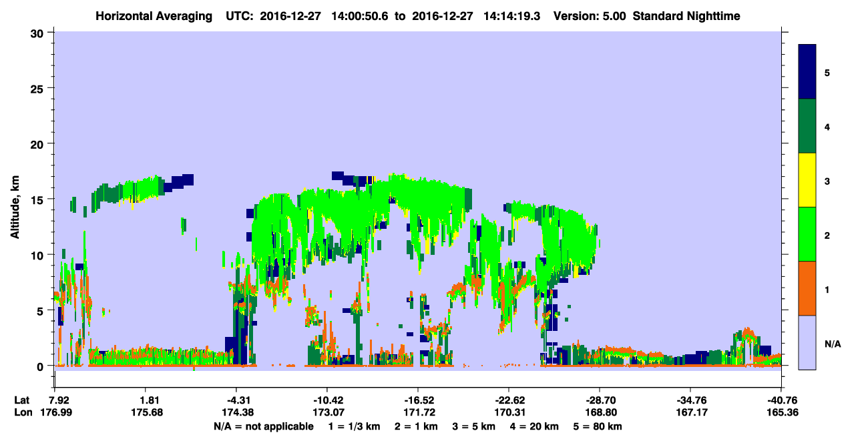Click the colorbar label 'N/A'
The height and width of the screenshot is (445, 868).
point(832,344)
